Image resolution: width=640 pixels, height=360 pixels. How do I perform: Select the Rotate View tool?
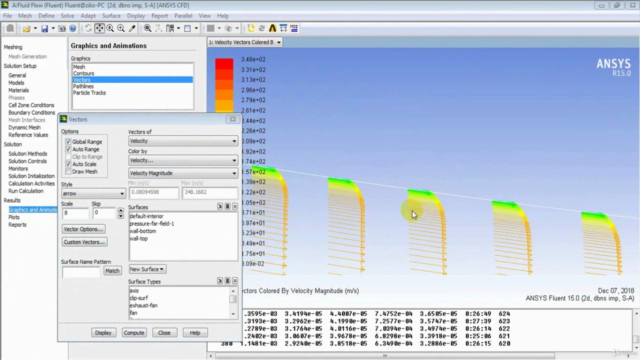(x=88, y=28)
